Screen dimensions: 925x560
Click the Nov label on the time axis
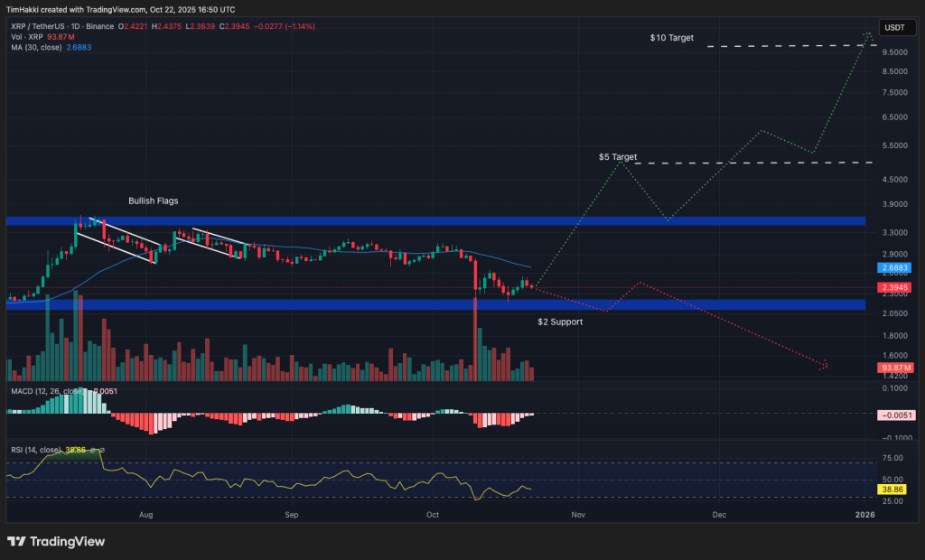[576, 514]
